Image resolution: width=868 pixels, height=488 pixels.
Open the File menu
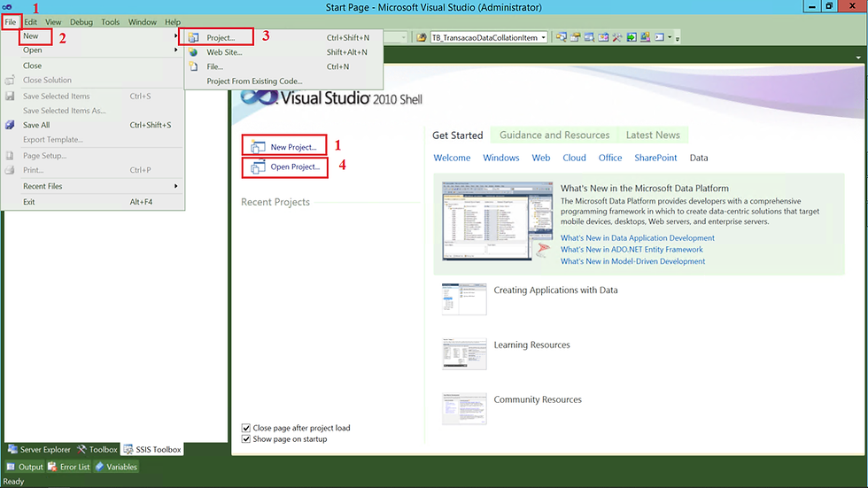[11, 21]
